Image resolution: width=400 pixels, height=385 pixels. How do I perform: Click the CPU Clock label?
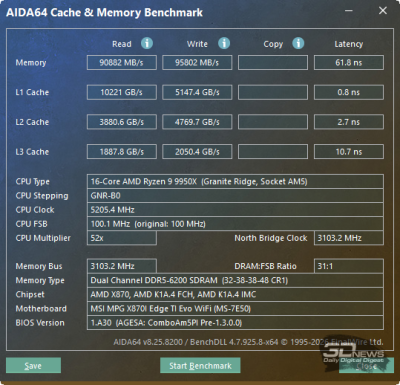coord(35,210)
